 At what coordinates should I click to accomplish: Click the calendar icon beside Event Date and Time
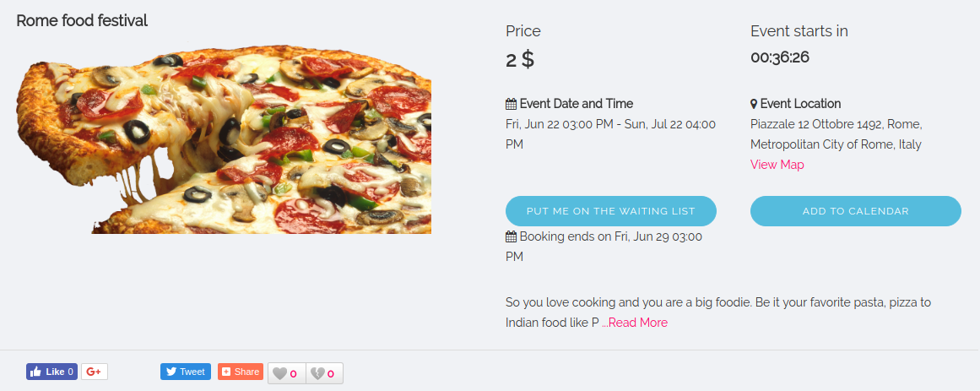[x=511, y=104]
